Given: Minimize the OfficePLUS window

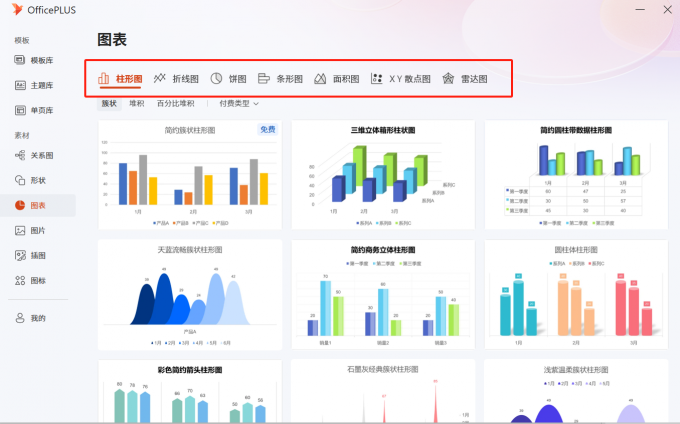Looking at the screenshot, I should [x=640, y=10].
